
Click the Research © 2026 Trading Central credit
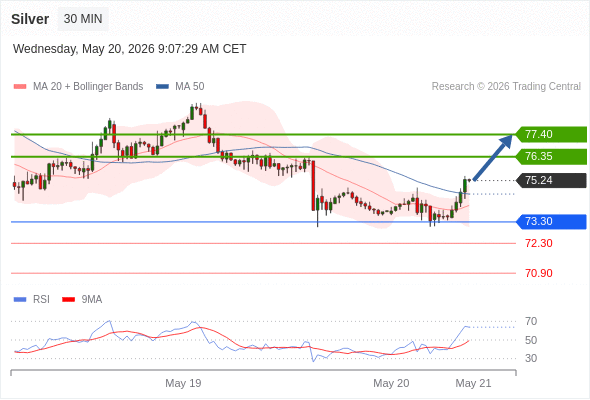tap(506, 87)
